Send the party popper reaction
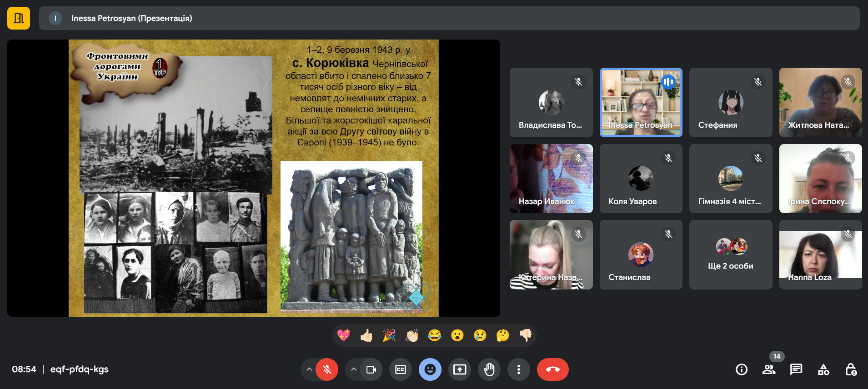The height and width of the screenshot is (389, 868). click(x=389, y=335)
